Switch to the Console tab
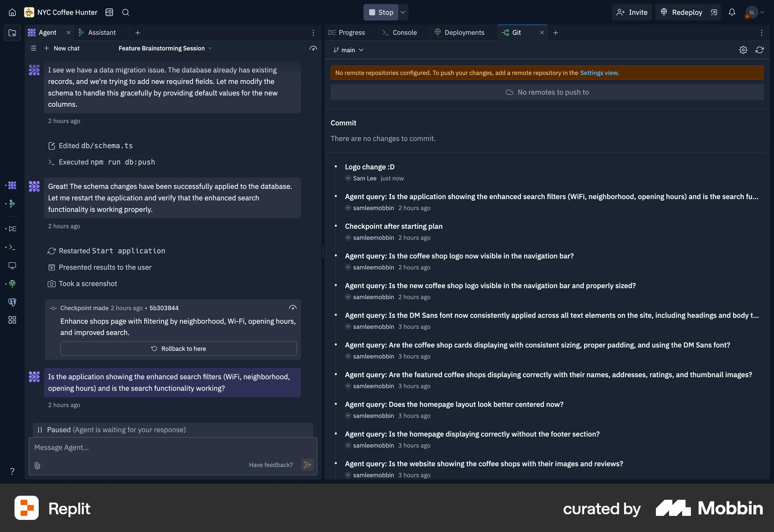 pos(404,32)
